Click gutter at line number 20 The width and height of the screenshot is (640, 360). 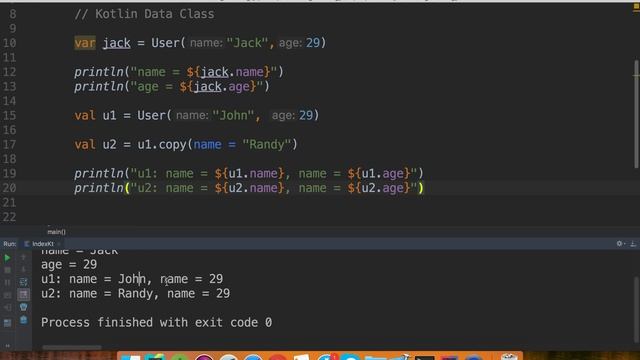tap(9, 188)
